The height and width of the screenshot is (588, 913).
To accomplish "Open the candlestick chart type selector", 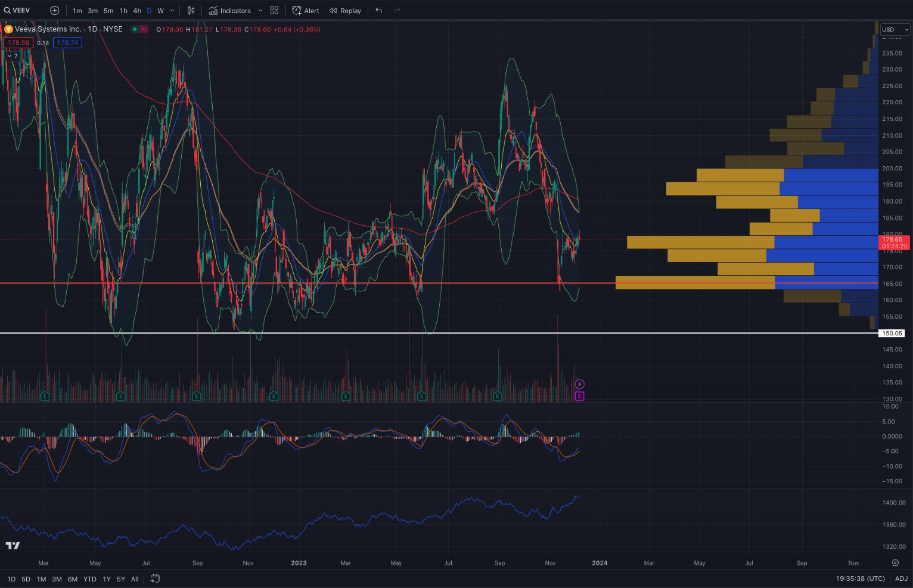I will (191, 10).
